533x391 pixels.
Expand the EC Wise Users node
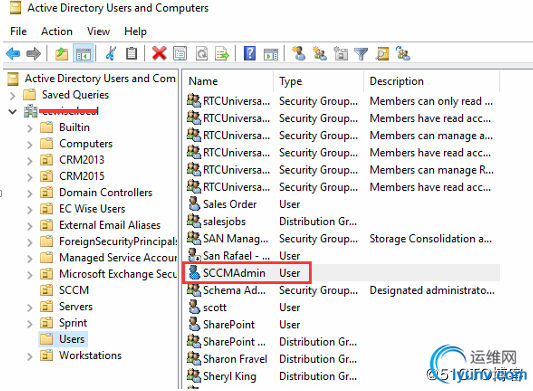click(x=30, y=210)
